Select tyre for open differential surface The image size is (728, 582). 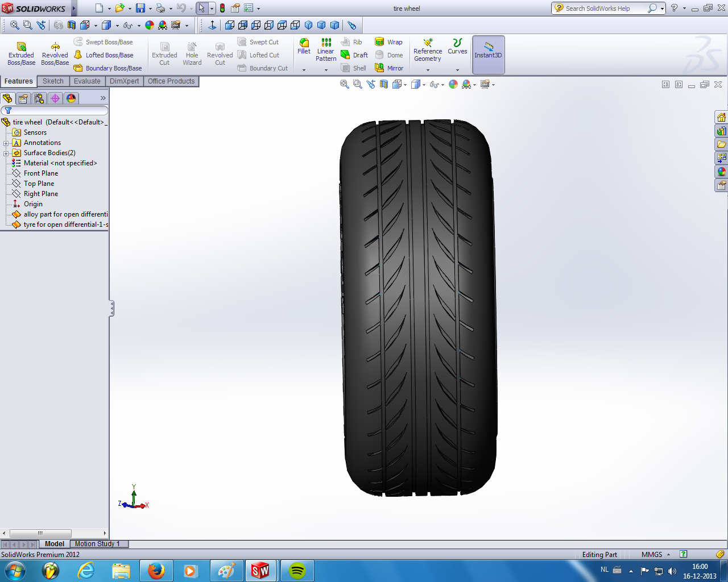[x=60, y=225]
